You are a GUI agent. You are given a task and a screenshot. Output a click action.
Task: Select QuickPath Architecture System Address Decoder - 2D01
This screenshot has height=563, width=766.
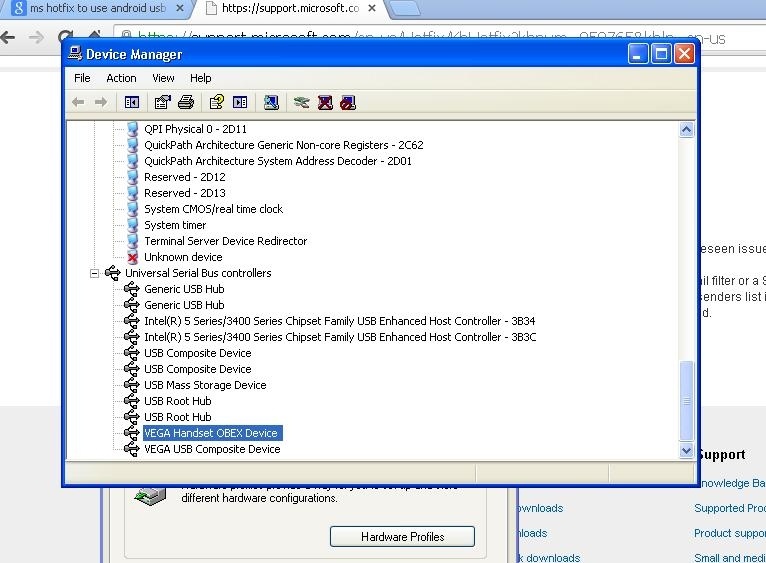click(278, 161)
